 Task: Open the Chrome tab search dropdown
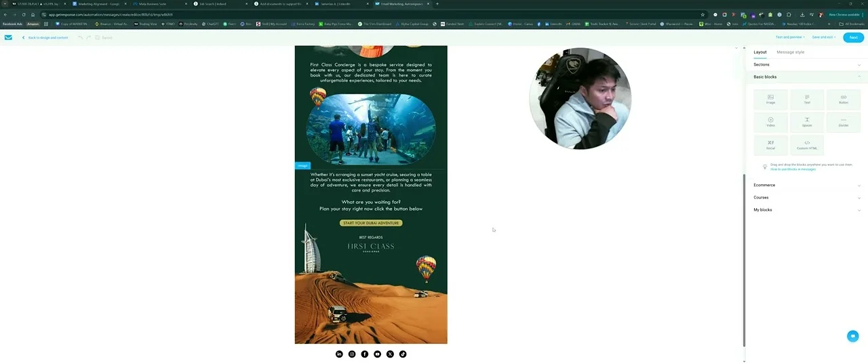(5, 4)
